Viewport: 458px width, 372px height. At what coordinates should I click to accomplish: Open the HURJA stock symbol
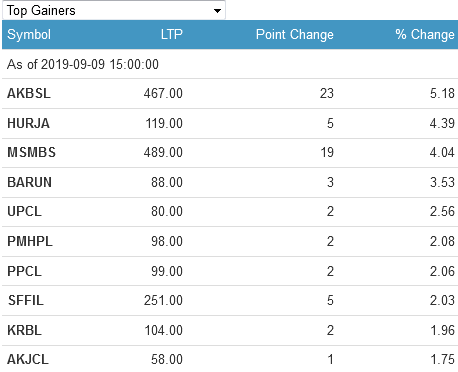pos(28,124)
